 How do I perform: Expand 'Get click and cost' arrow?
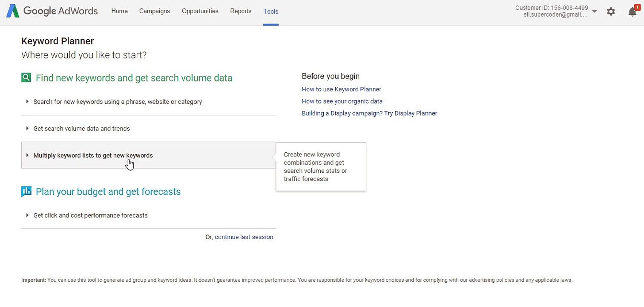27,215
